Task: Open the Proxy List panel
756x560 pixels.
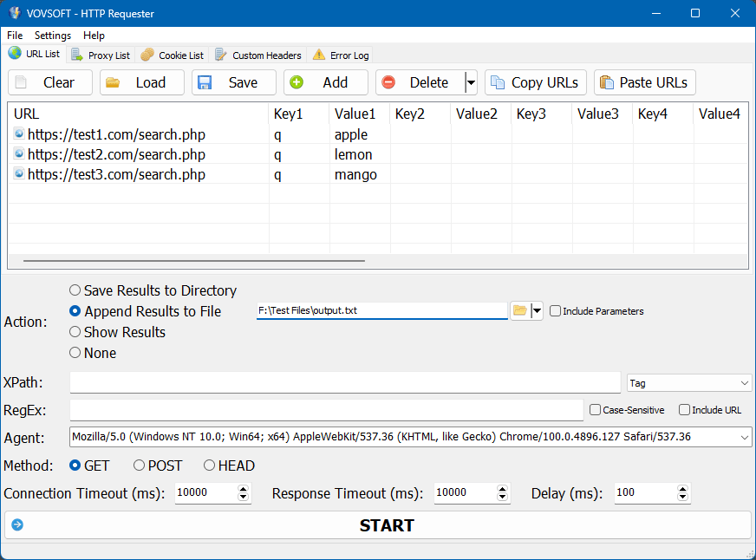Action: [x=100, y=54]
